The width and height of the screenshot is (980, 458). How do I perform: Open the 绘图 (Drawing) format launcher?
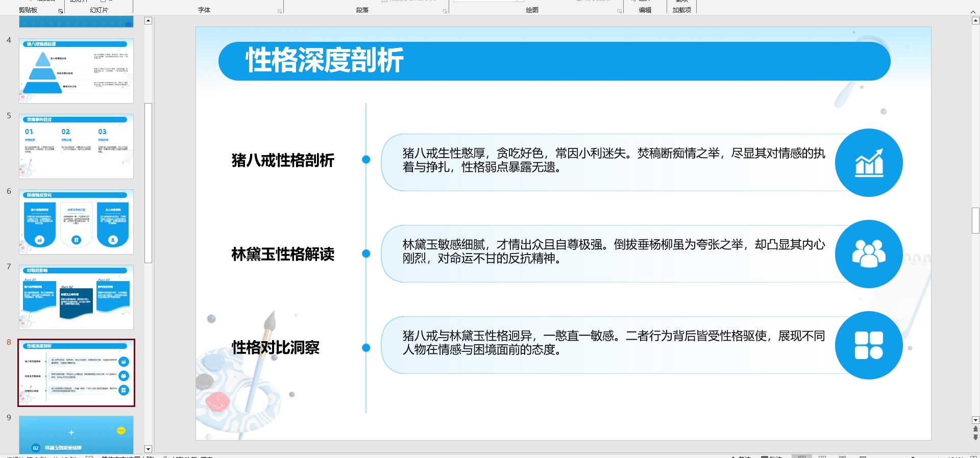pos(620,11)
